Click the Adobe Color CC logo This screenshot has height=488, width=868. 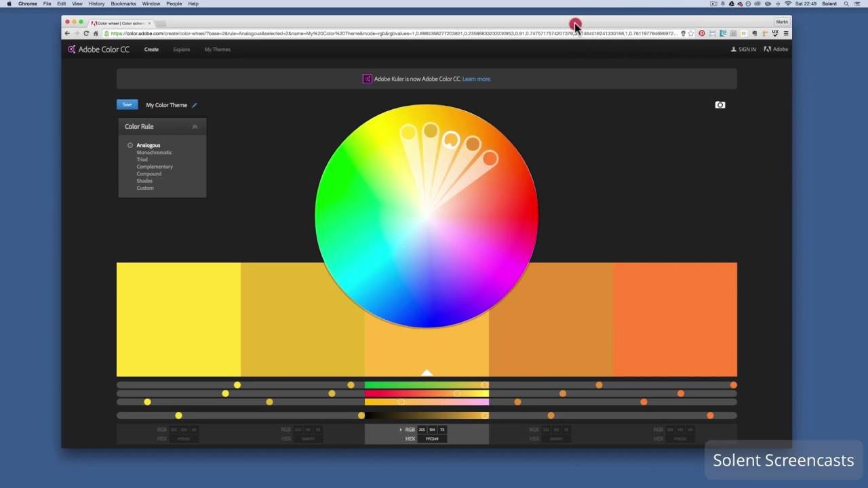pyautogui.click(x=98, y=49)
